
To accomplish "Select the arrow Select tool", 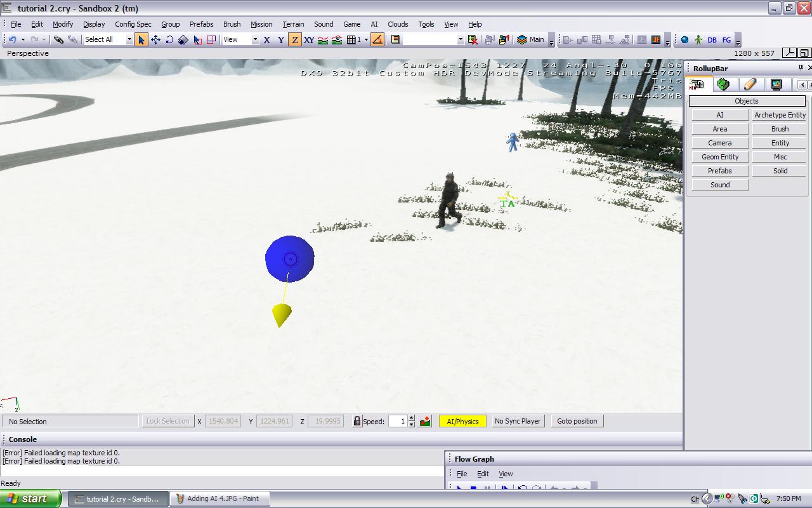I will click(141, 39).
